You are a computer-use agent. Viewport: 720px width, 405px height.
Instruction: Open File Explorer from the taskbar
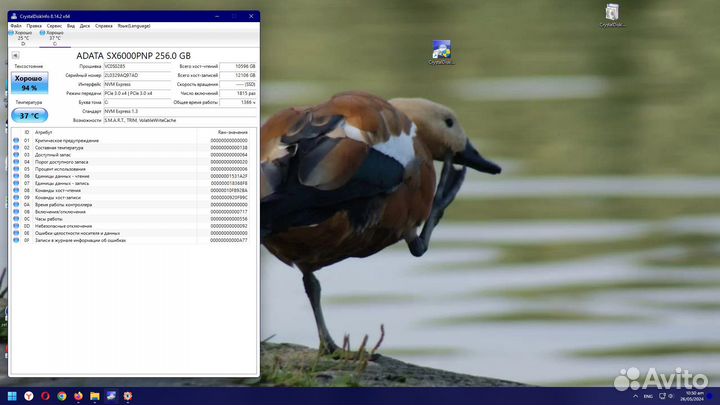95,396
